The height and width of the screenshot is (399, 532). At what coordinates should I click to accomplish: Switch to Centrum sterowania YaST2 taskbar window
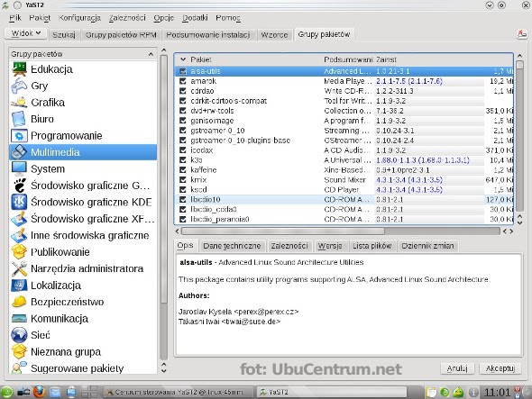point(179,392)
